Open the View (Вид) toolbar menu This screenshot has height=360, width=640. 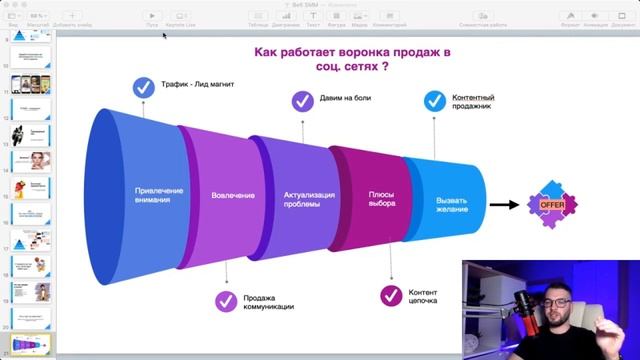(14, 16)
